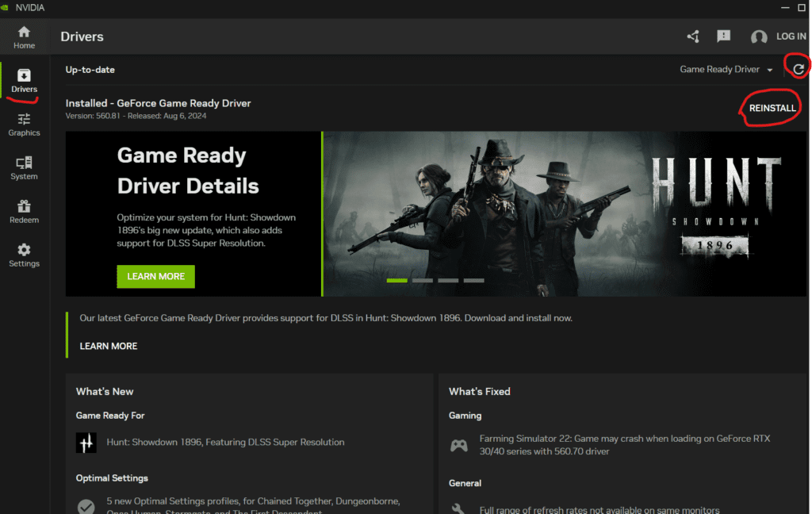The height and width of the screenshot is (514, 812).
Task: Click the Hunt Showdown 1896 banner image
Action: click(565, 213)
